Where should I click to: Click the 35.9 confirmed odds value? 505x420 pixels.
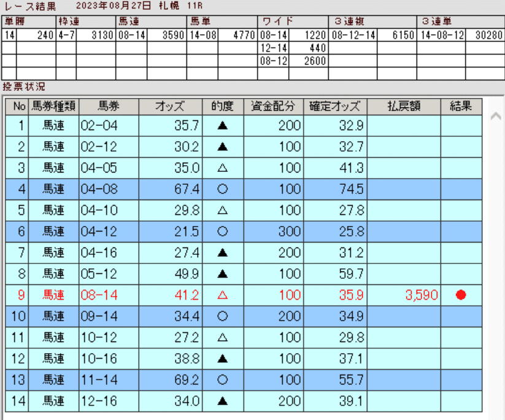tap(352, 295)
